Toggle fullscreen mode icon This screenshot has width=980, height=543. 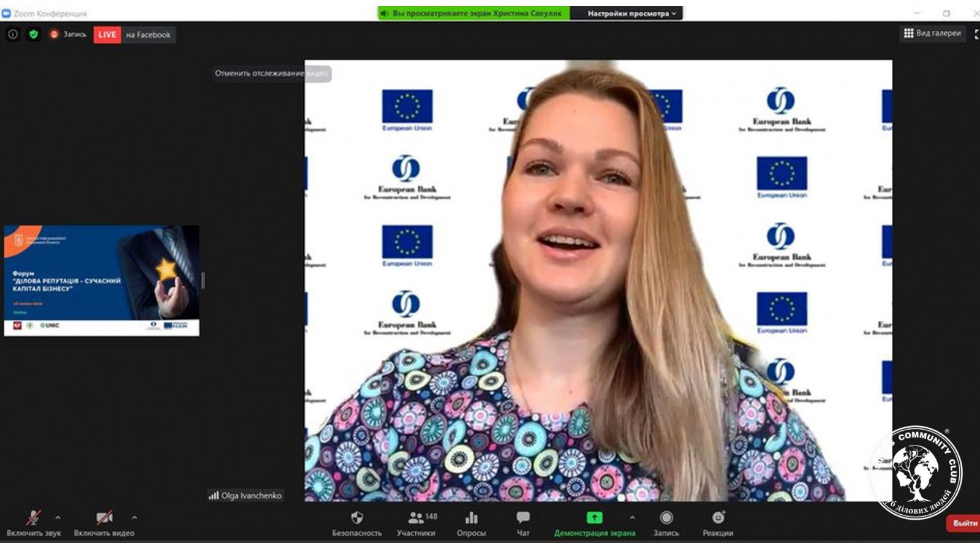pos(976,34)
